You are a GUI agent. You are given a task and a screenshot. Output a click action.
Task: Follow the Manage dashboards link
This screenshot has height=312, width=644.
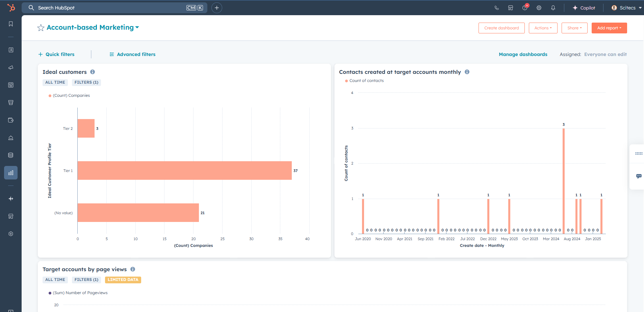click(x=523, y=54)
